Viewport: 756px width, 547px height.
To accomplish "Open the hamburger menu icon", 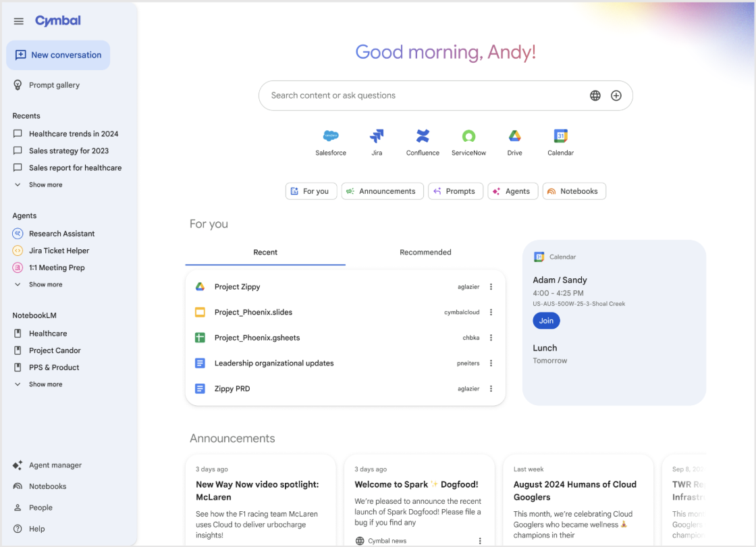I will coord(18,21).
